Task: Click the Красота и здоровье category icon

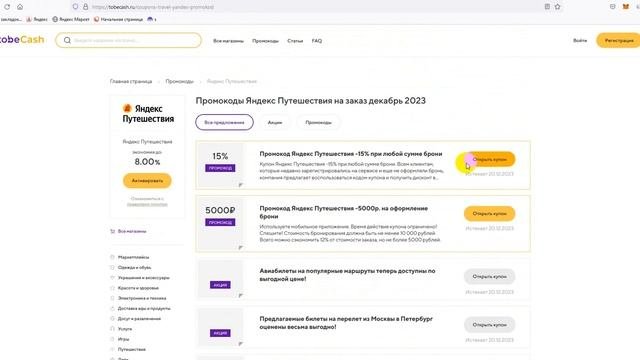Action: pos(112,288)
